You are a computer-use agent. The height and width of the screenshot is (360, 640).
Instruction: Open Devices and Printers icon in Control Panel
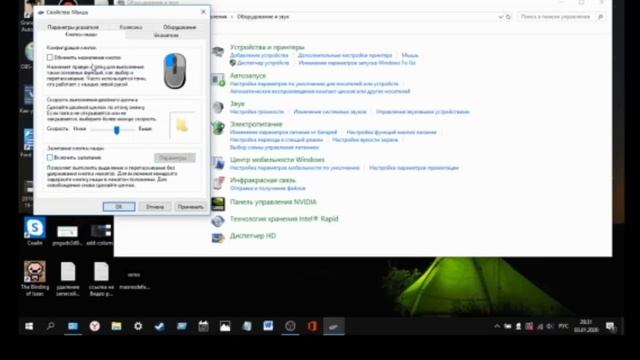coord(218,52)
